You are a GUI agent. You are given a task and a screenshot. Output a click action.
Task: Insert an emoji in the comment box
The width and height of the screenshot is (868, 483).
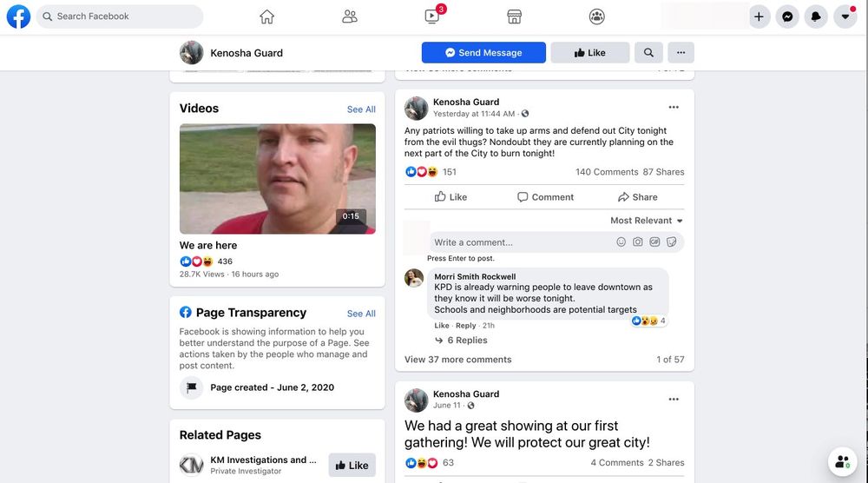(621, 242)
